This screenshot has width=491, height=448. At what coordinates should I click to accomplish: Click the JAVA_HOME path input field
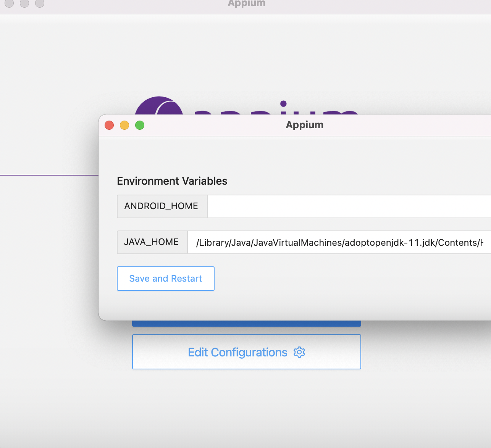coord(339,242)
